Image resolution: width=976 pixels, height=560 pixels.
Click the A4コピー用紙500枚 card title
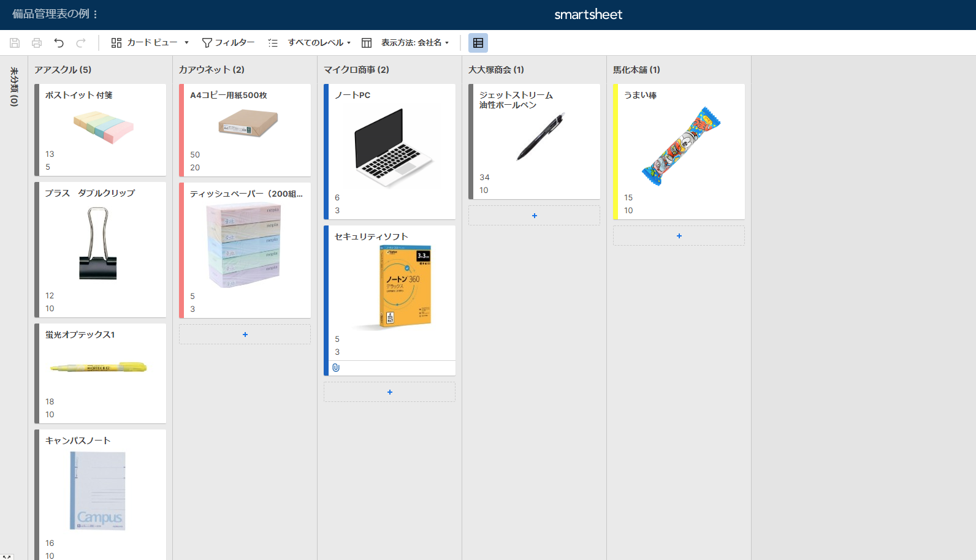pyautogui.click(x=229, y=95)
